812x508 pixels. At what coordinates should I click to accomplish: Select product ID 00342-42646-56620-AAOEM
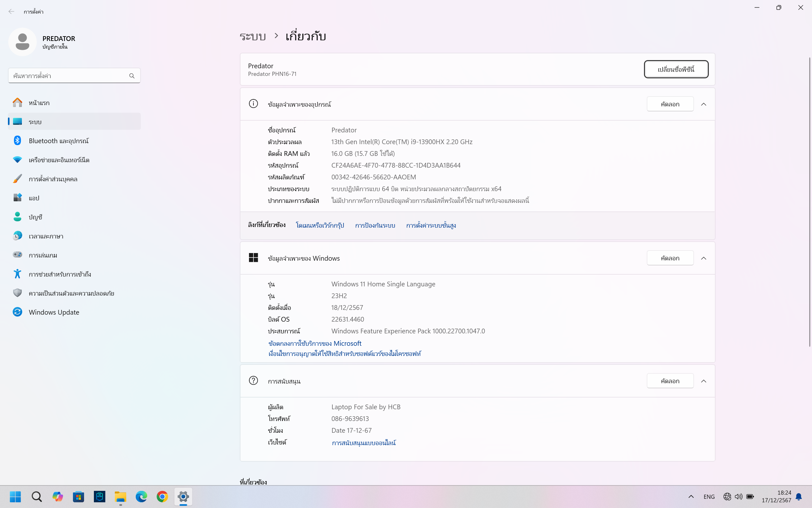373,177
